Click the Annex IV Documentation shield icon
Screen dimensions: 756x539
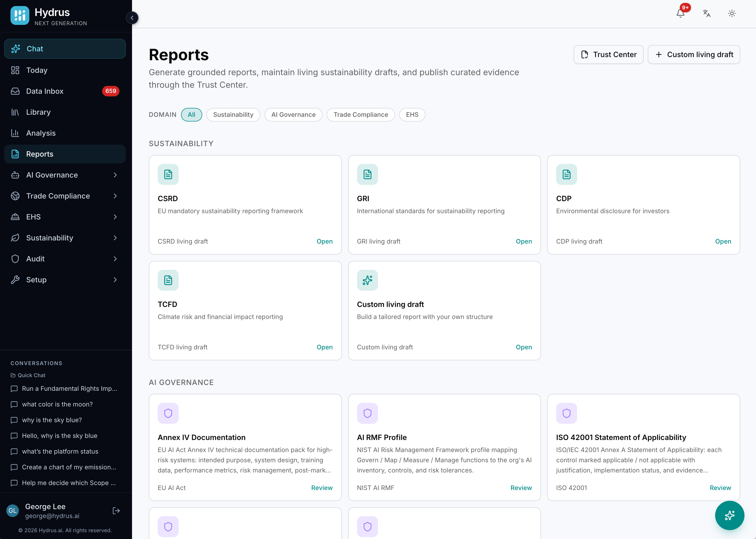pos(168,413)
